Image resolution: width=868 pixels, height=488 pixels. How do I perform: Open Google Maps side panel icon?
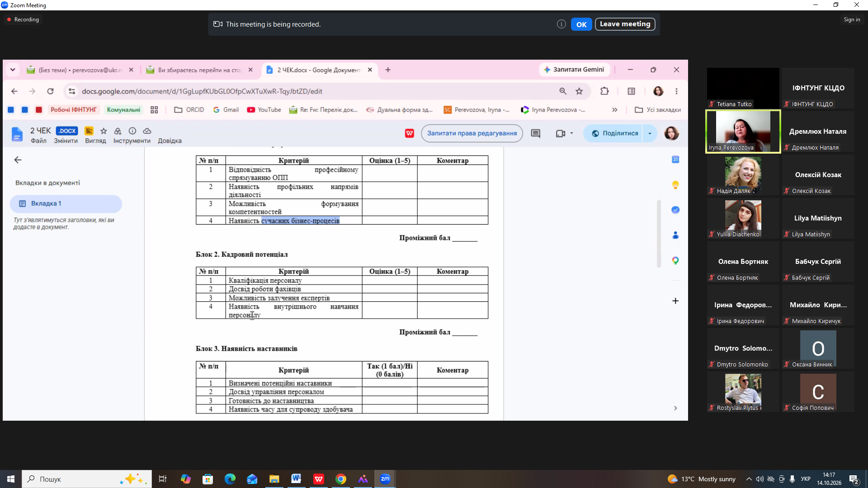675,261
